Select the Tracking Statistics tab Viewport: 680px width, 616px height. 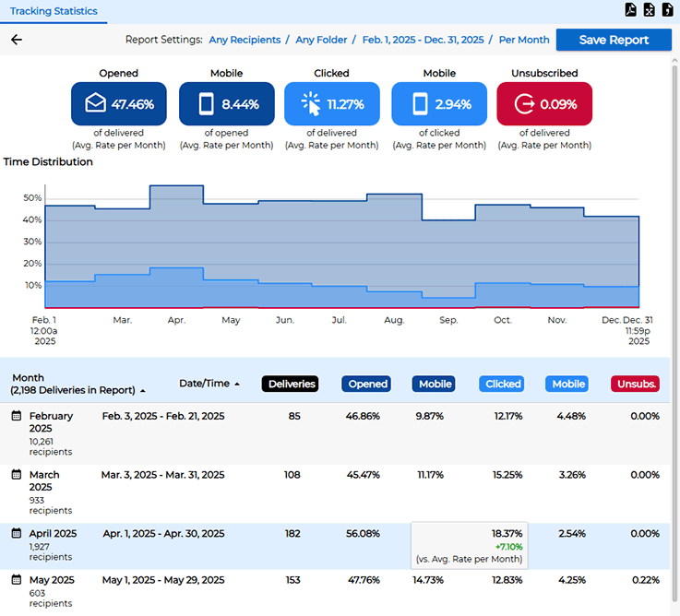(x=54, y=11)
